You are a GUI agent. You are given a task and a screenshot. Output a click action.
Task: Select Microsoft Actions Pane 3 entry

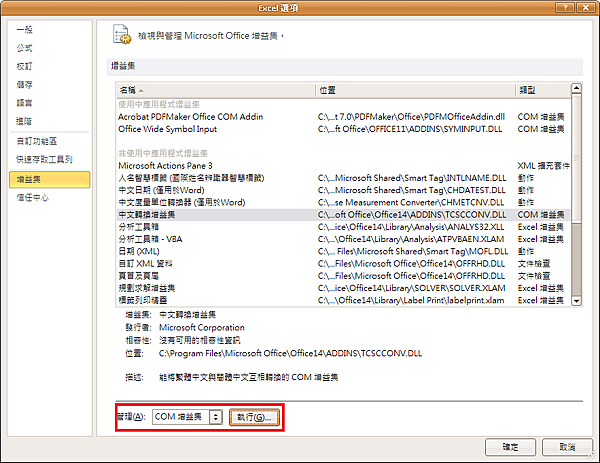click(x=343, y=166)
